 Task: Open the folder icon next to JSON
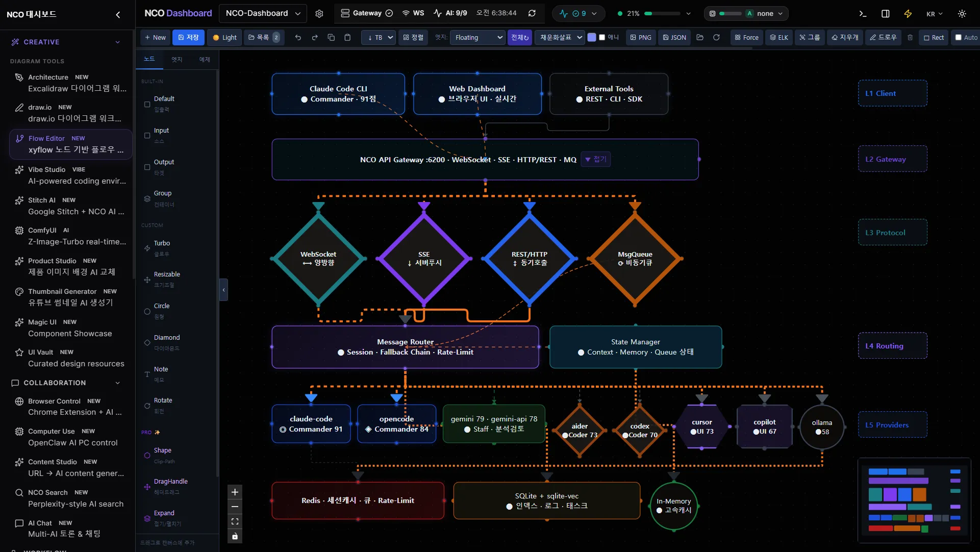[x=700, y=37]
